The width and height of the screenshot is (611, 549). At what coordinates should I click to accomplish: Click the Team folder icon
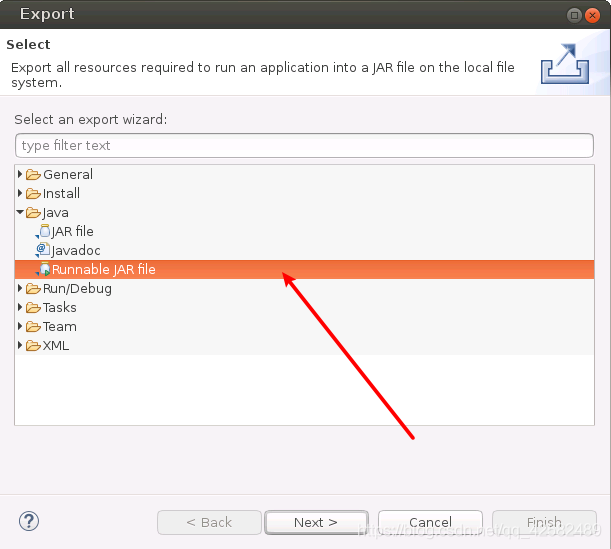[x=34, y=327]
